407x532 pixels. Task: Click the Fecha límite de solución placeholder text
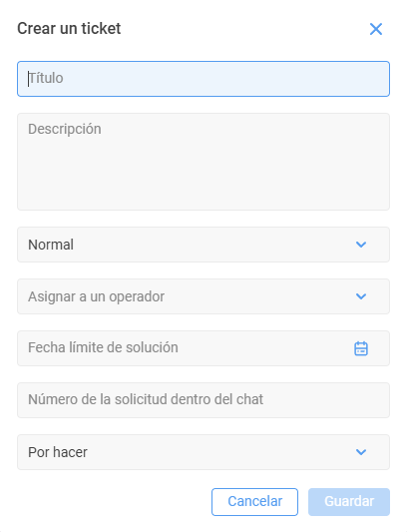[103, 347]
